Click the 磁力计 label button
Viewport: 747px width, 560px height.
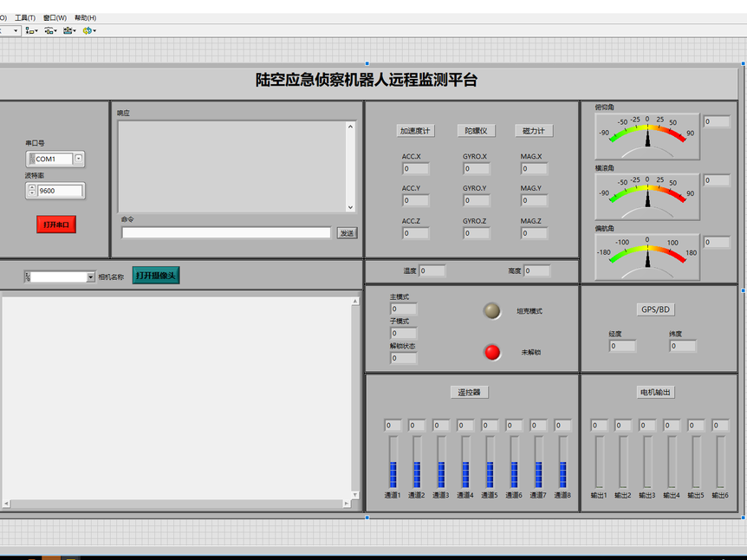pos(534,131)
